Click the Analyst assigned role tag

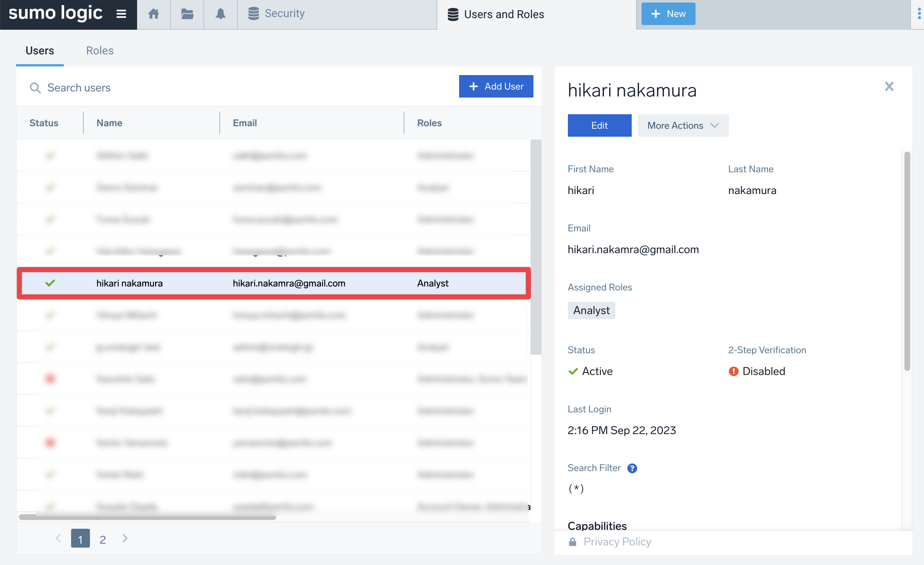(591, 310)
